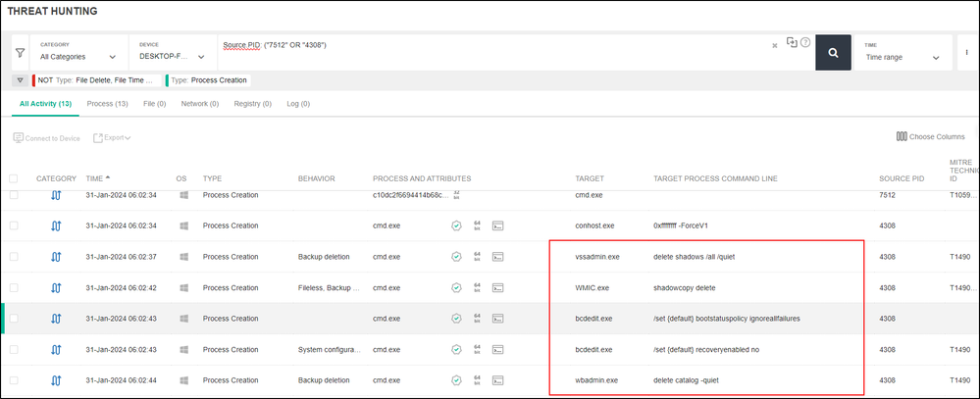The height and width of the screenshot is (399, 980).
Task: Click process category icon in wbadmin.exe row
Action: point(56,380)
